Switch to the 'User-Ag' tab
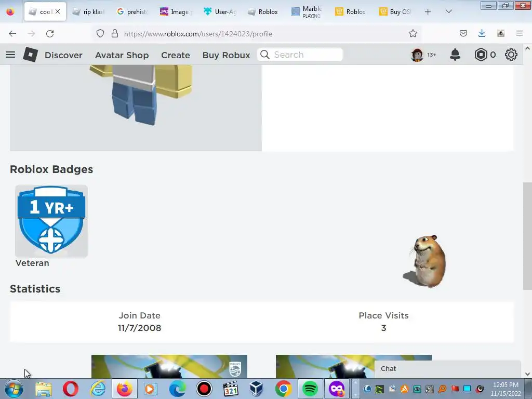The height and width of the screenshot is (399, 532). click(220, 12)
